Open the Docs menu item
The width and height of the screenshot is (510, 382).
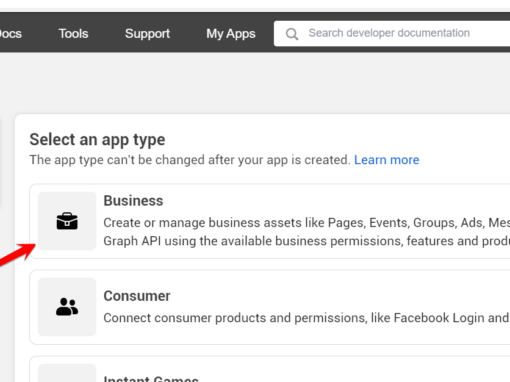pos(10,33)
